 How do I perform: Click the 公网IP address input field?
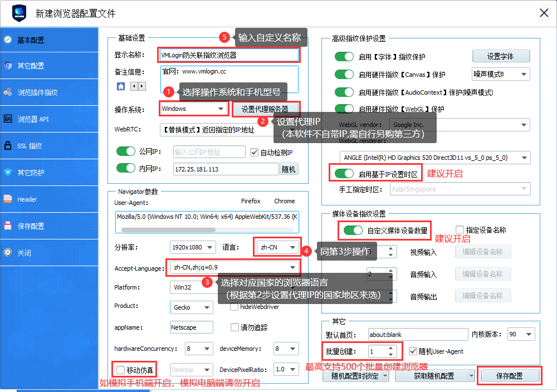click(209, 151)
